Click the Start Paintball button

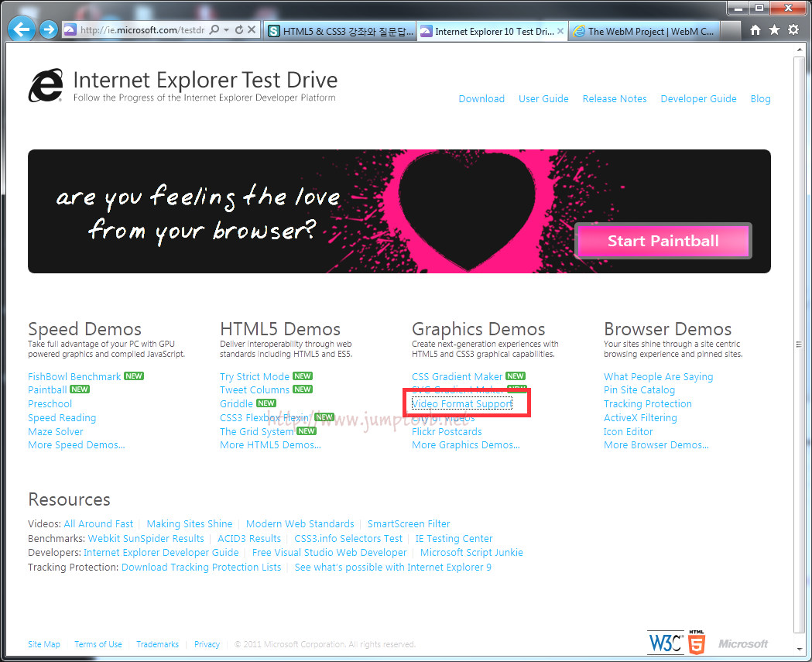(663, 241)
